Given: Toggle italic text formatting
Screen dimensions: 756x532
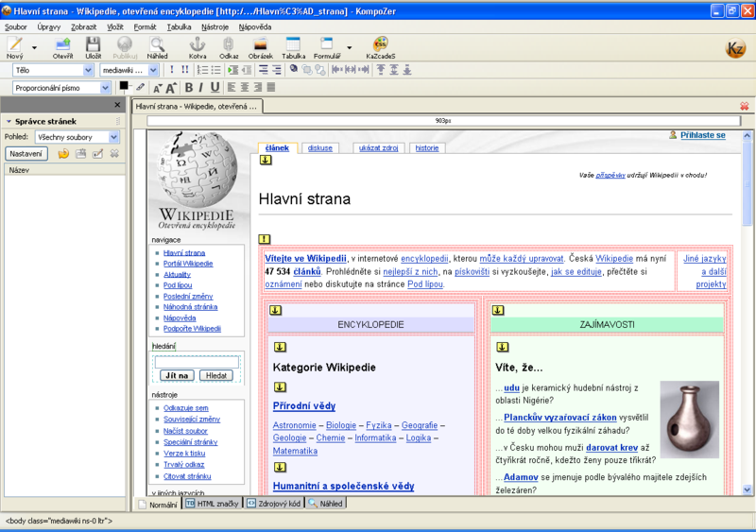Looking at the screenshot, I should point(200,88).
